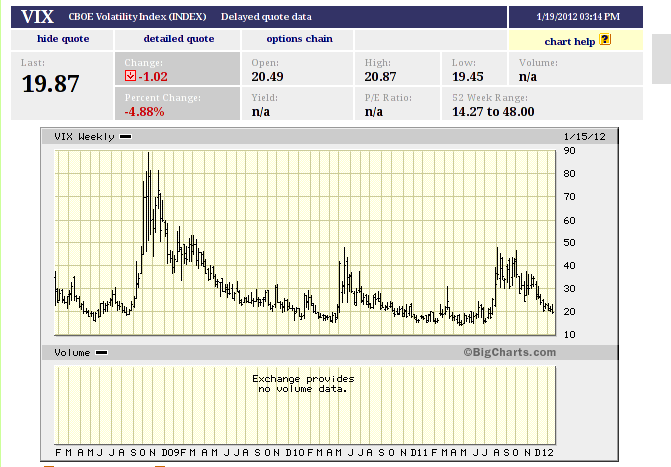Click the VIX Weekly chart legend label
This screenshot has width=671, height=467.
click(84, 137)
